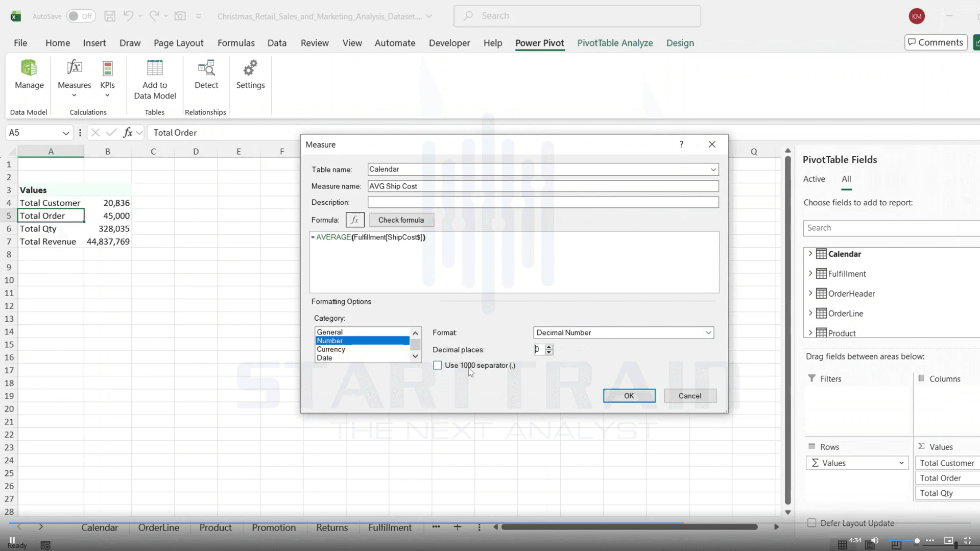This screenshot has width=980, height=551.
Task: Click the horizontal sheet scrollbar thumb
Action: click(629, 527)
